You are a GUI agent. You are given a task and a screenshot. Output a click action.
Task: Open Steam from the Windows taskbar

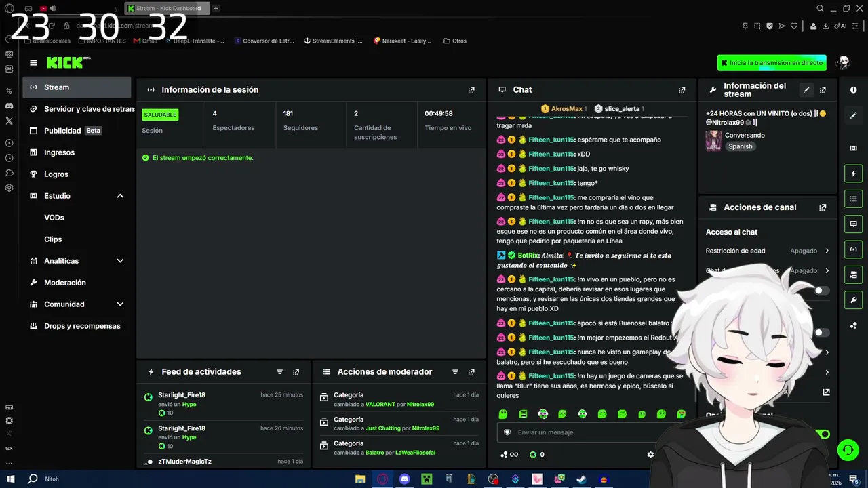pos(581,479)
